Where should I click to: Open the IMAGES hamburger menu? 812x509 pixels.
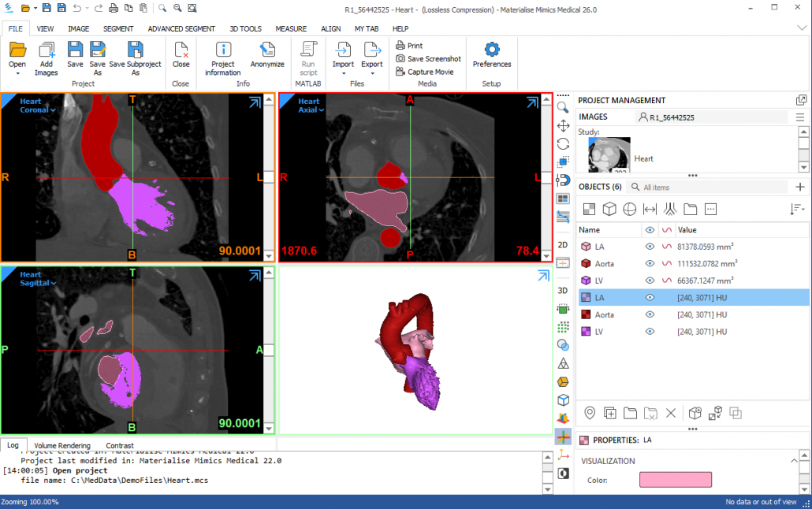pos(800,117)
